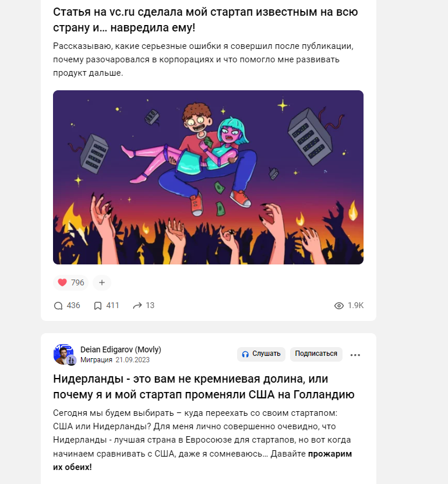Open the three-dot post options menu
The image size is (448, 484).
coord(355,355)
